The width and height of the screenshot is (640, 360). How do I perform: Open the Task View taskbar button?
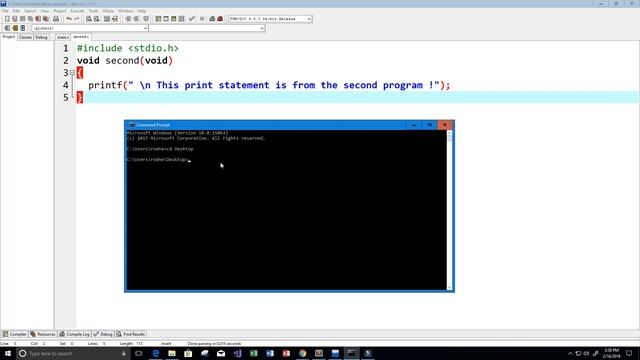(x=139, y=353)
